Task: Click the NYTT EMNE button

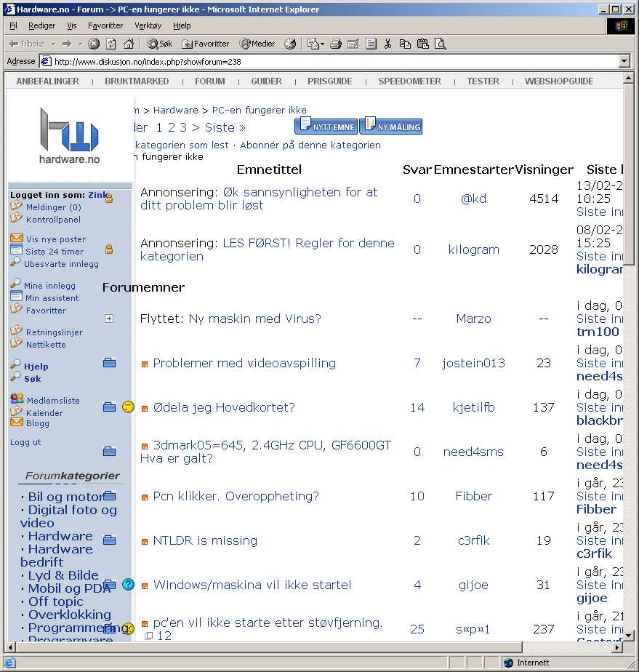Action: 326,126
